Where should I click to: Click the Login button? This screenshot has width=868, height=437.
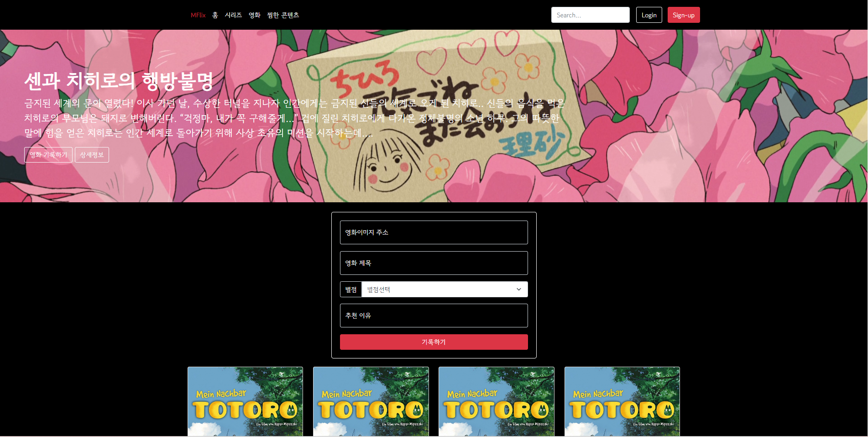tap(649, 15)
